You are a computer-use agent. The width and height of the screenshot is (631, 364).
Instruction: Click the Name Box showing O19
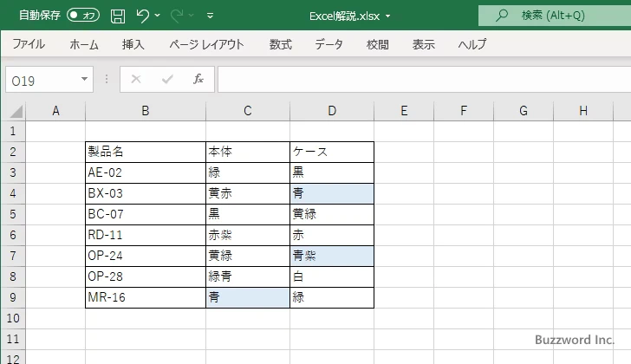[42, 80]
